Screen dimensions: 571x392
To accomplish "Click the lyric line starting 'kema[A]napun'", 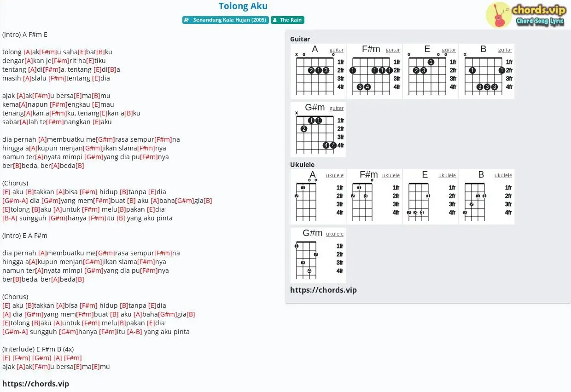I will coord(58,104).
